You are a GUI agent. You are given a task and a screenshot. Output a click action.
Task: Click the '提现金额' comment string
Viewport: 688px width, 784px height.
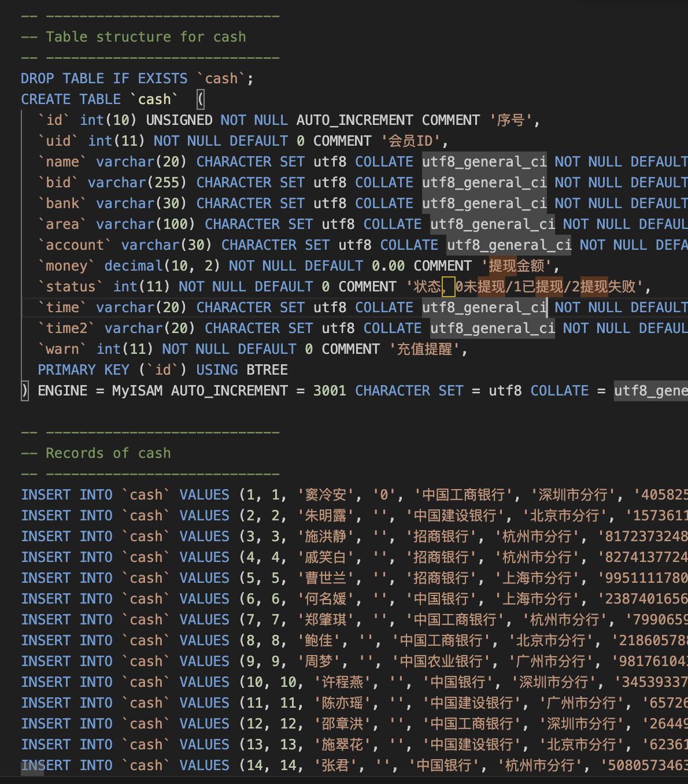coord(517,266)
